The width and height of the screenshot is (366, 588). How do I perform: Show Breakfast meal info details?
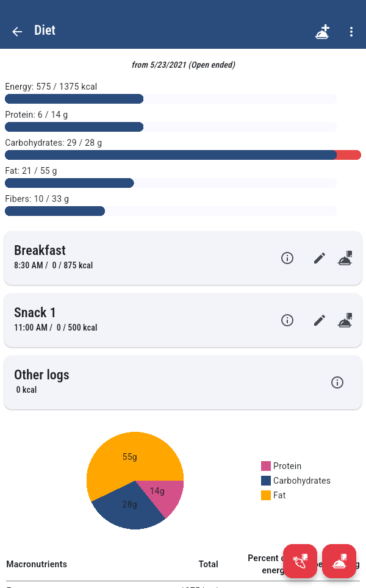tap(287, 258)
